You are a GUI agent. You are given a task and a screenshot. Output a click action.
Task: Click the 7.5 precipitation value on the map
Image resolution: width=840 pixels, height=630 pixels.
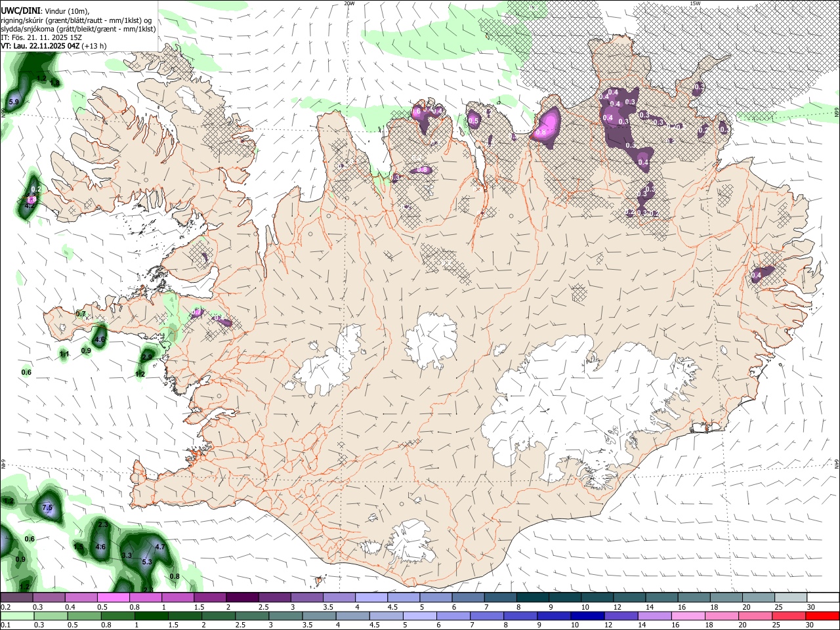coord(47,508)
